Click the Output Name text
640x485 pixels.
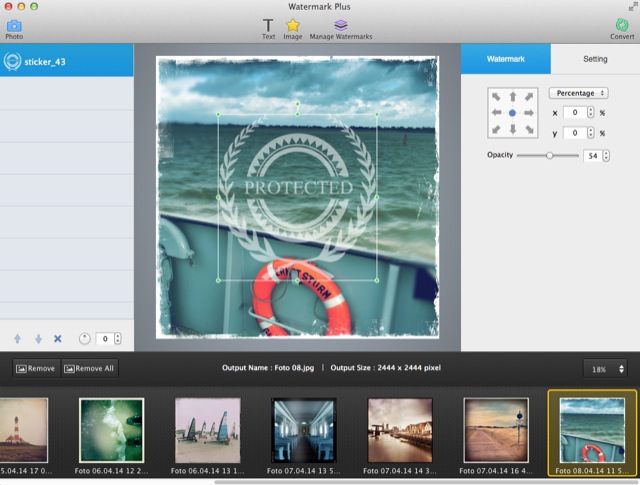click(268, 368)
